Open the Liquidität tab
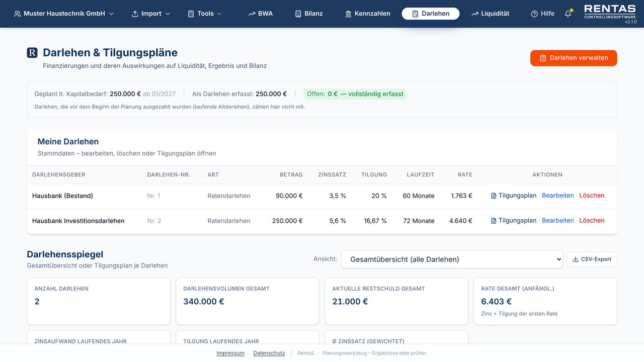Screen dimensions: 644x362 coord(491,14)
